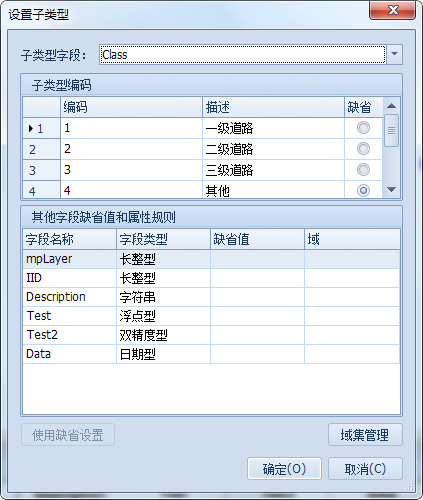Image resolution: width=423 pixels, height=500 pixels.
Task: Select default radio for 二级道路
Action: [363, 149]
